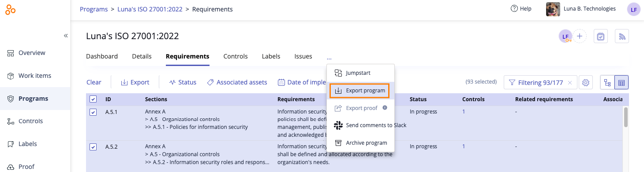Select Programs in the sidebar
644x172 pixels.
35,99
